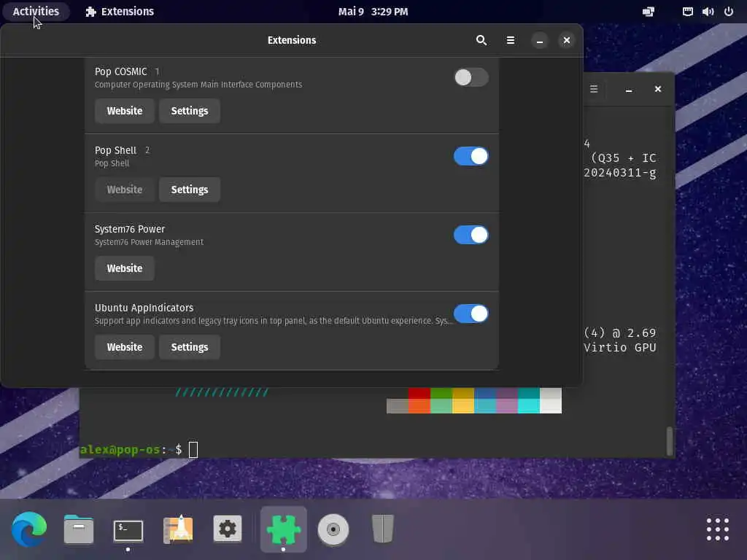Show all applications grid

[x=718, y=529]
